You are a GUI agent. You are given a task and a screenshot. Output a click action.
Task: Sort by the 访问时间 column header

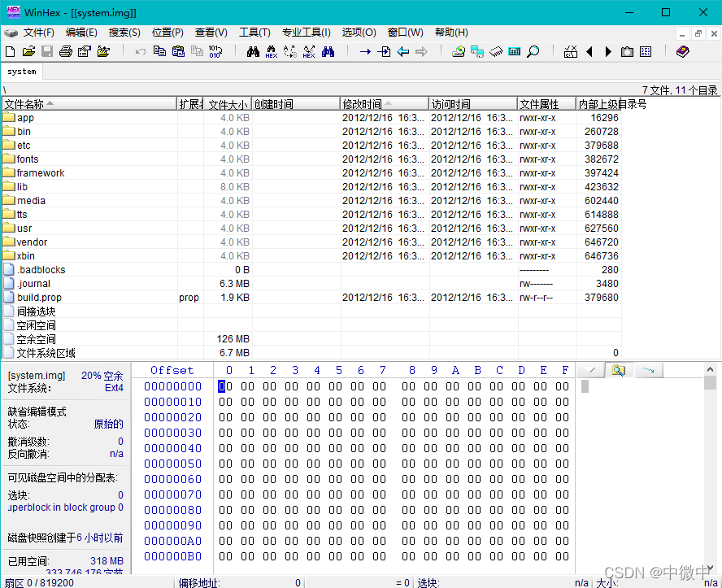[x=473, y=104]
